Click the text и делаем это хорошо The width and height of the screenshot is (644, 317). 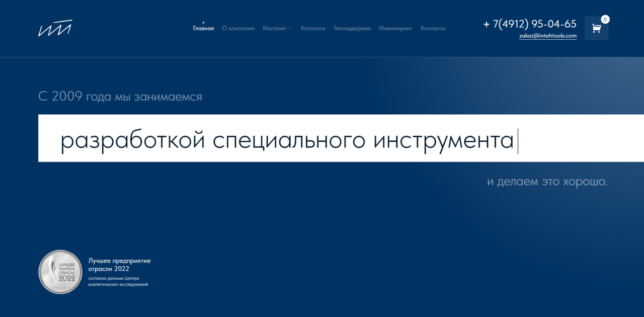(547, 182)
